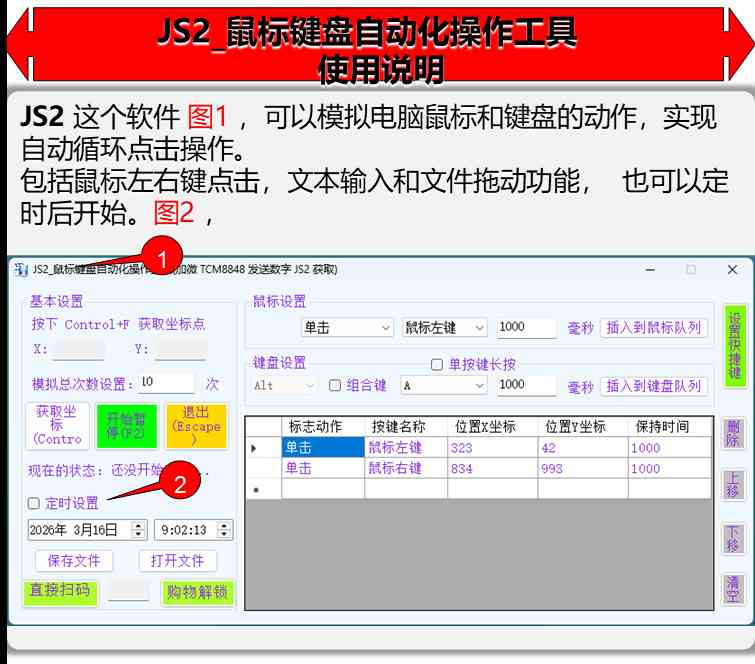Viewport: 755px width, 664px height.
Task: Enable the 单按键长按 checkbox
Action: [x=437, y=365]
